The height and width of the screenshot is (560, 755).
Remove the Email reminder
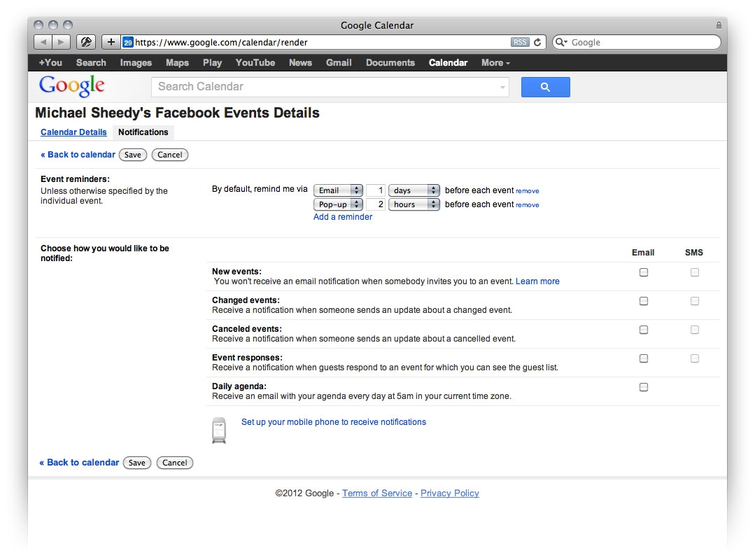point(528,191)
